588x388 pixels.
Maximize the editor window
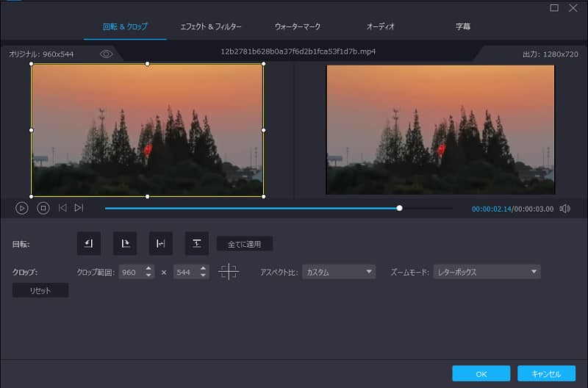click(x=554, y=8)
